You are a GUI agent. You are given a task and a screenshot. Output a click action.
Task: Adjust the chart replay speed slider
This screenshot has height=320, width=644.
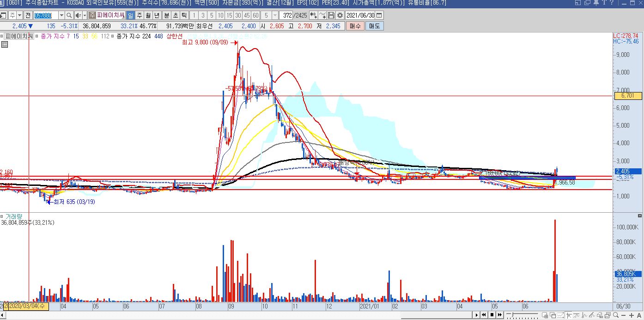(522, 315)
